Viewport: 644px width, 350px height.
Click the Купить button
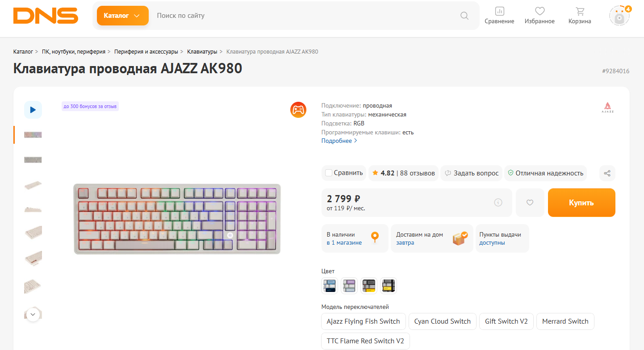581,203
